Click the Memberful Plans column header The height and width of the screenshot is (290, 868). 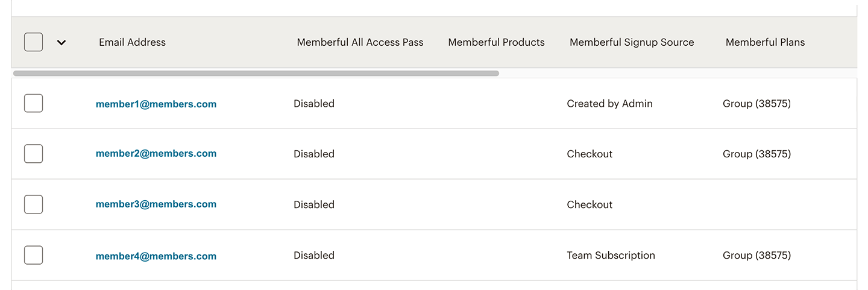pyautogui.click(x=765, y=42)
